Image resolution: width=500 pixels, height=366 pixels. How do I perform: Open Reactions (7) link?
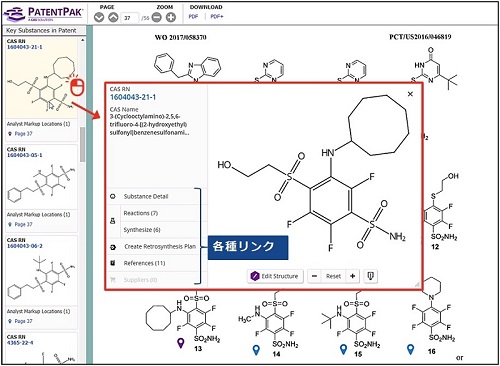[140, 213]
